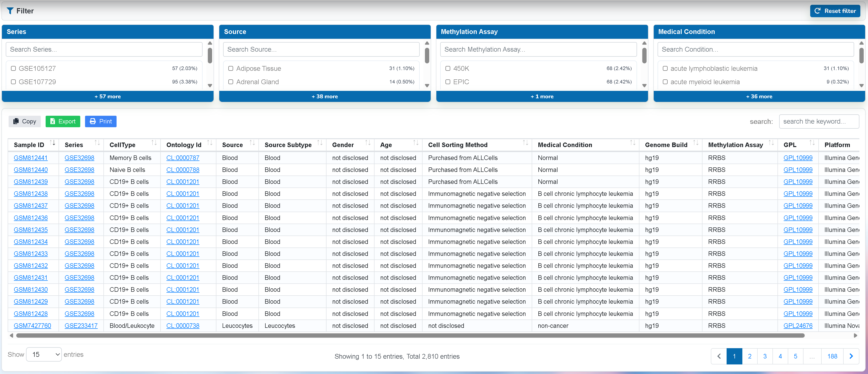This screenshot has width=868, height=374.
Task: Sort by Genome Build sort icon
Action: click(x=696, y=143)
